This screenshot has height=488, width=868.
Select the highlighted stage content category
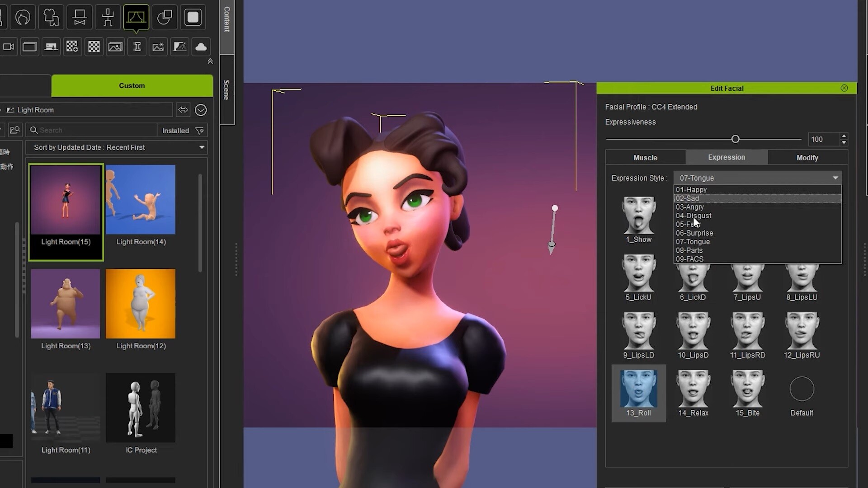[x=137, y=17]
